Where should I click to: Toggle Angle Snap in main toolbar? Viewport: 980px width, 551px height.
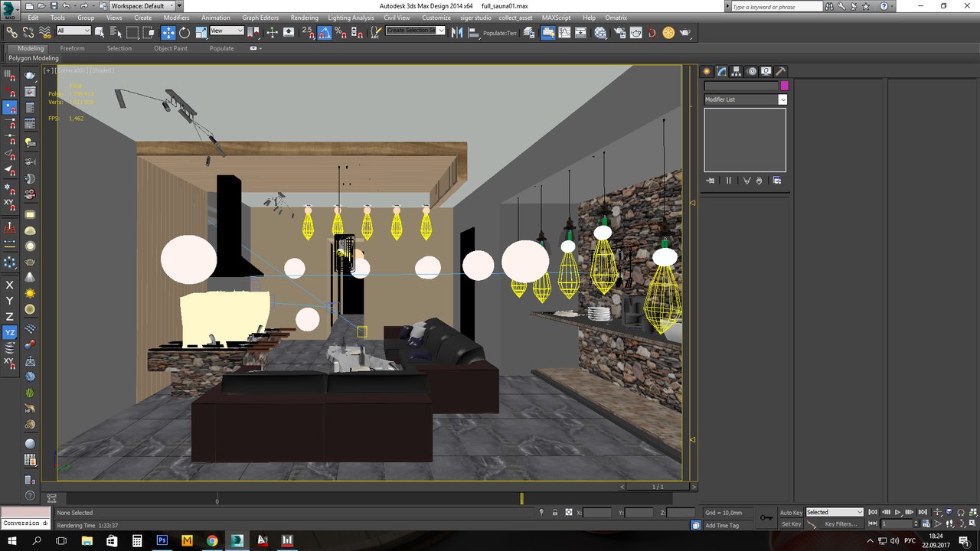(325, 32)
